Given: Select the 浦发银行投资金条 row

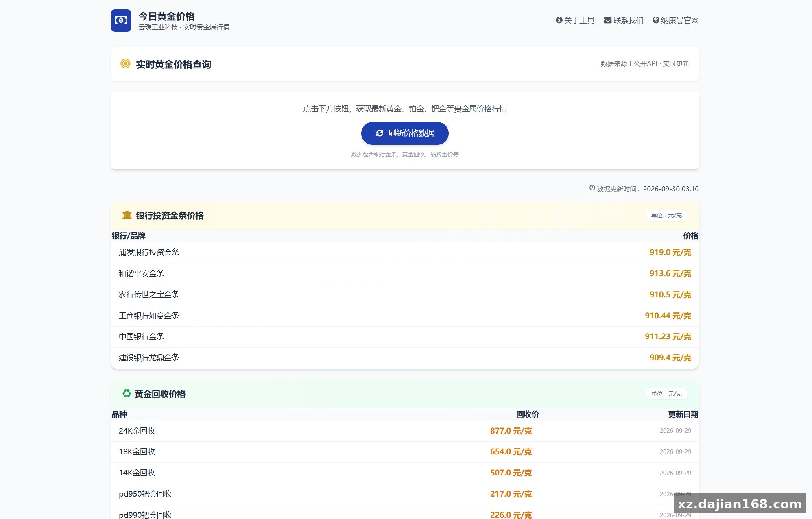Looking at the screenshot, I should [x=405, y=253].
